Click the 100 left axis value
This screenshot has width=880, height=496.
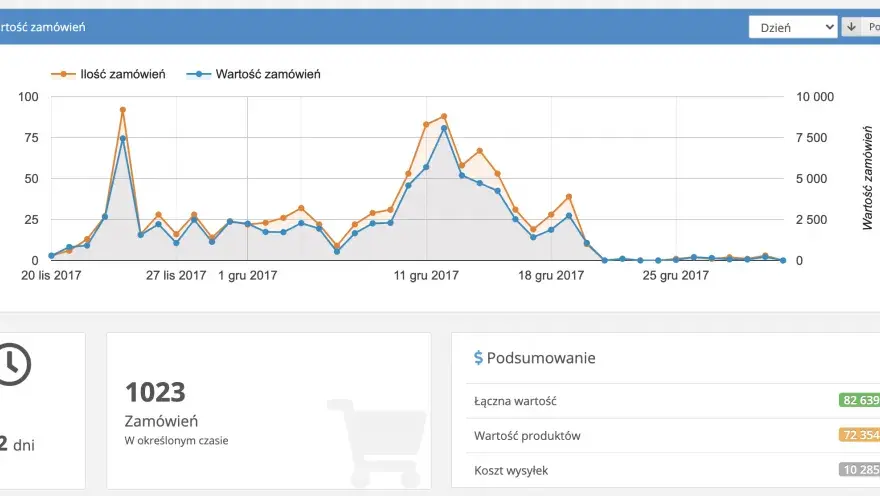[28, 97]
